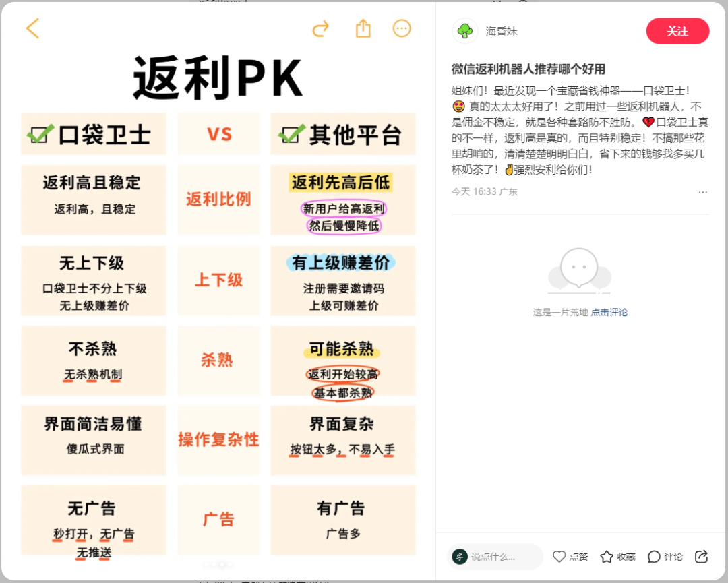Click the 返利PK heading in image
The width and height of the screenshot is (728, 583).
218,78
